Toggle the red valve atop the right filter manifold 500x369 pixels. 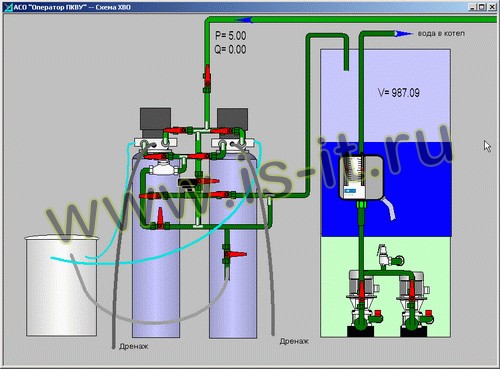(x=221, y=131)
